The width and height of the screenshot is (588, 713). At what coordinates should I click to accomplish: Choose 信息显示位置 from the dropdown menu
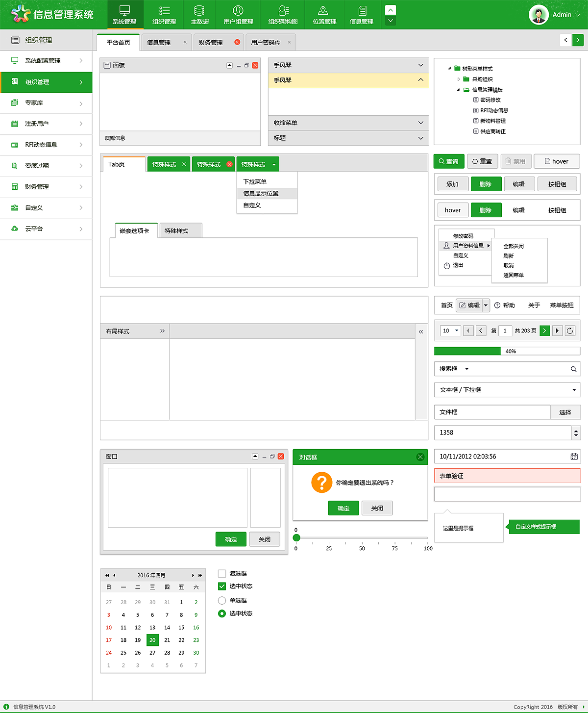pyautogui.click(x=260, y=193)
